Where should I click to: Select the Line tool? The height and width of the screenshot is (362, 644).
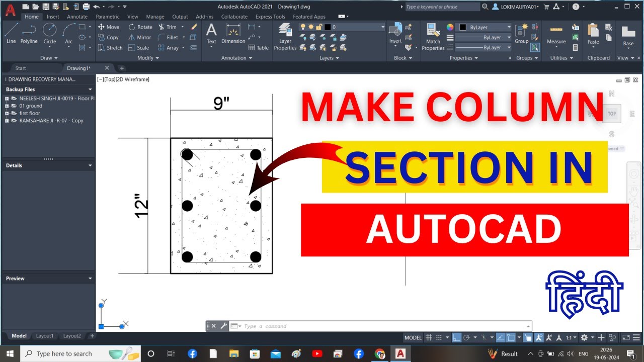pos(11,34)
